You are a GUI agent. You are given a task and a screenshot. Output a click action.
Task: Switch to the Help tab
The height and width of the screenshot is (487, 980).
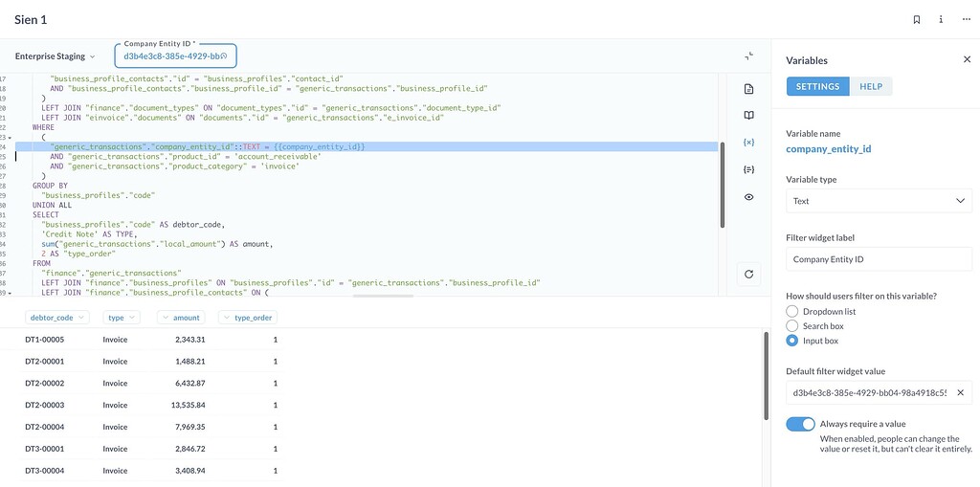point(871,87)
